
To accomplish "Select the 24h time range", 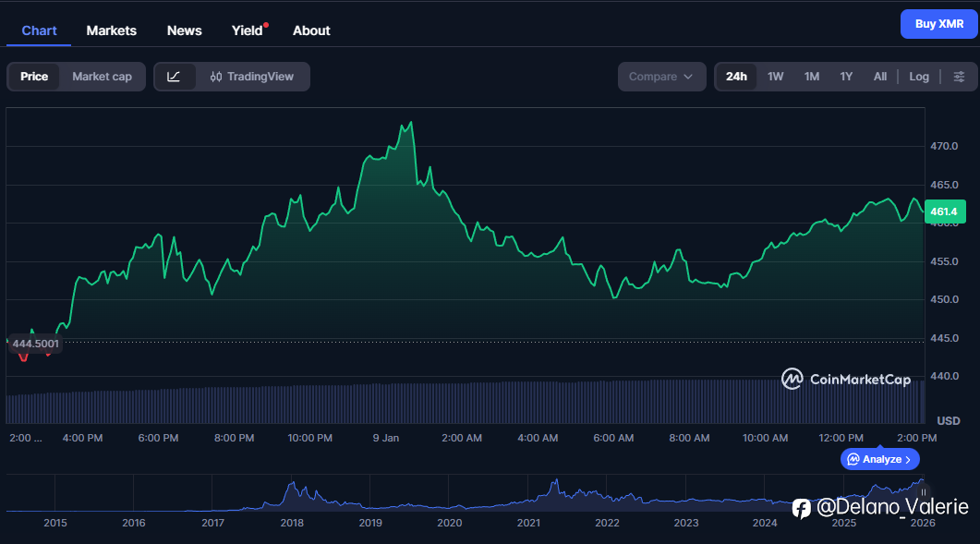I will coord(736,77).
